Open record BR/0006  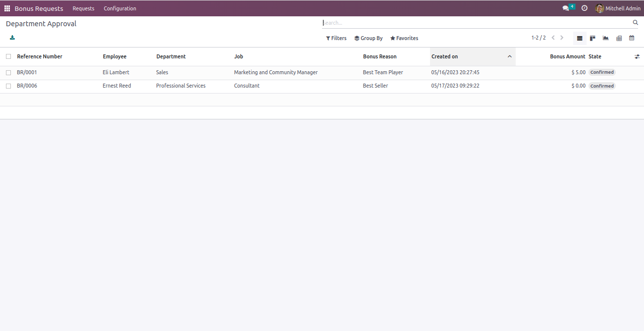click(27, 86)
